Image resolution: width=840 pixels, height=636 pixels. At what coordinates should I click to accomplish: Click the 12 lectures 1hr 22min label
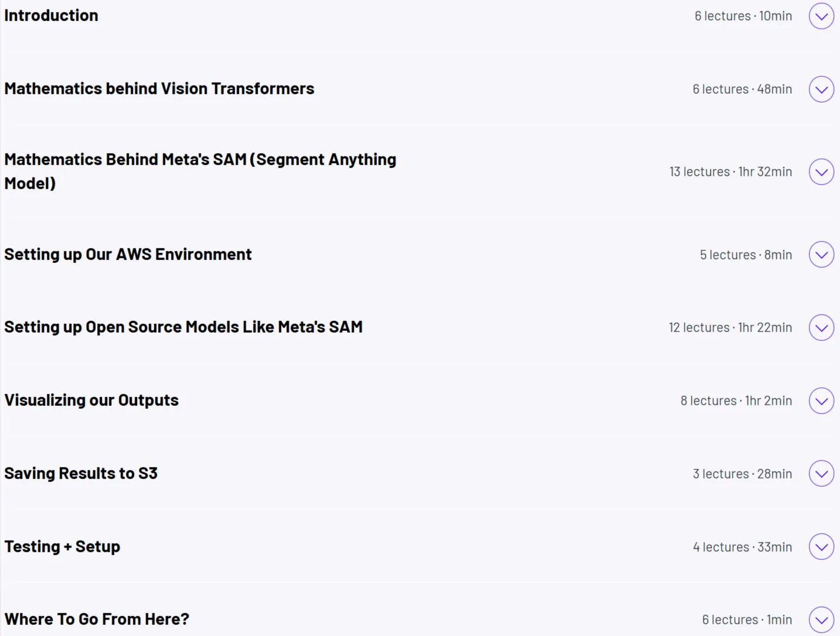tap(730, 327)
